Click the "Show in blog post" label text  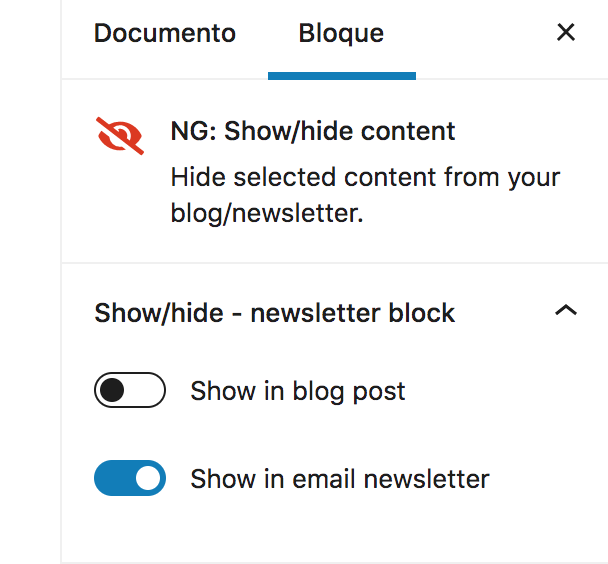click(x=298, y=390)
